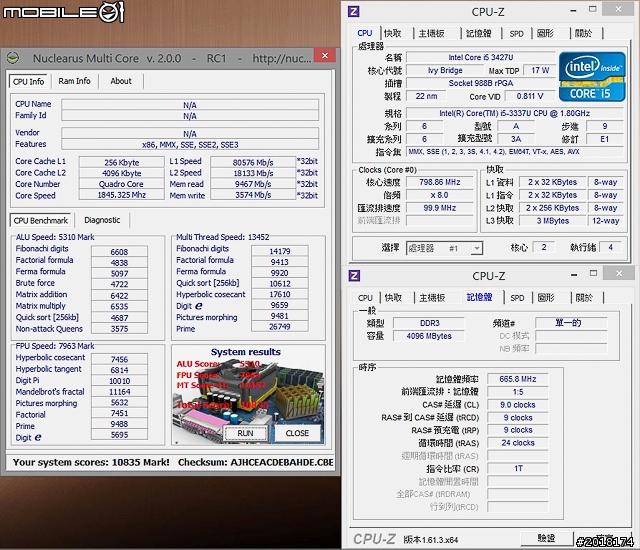This screenshot has width=640, height=550.
Task: Click the L1 Speed 80576 Mb/s value
Action: tap(253, 162)
